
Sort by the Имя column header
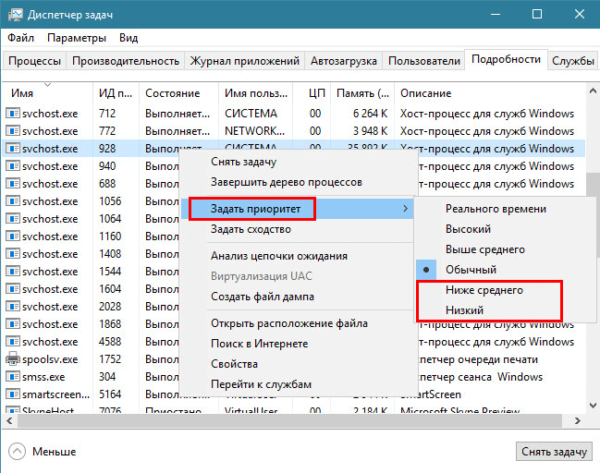(x=47, y=93)
